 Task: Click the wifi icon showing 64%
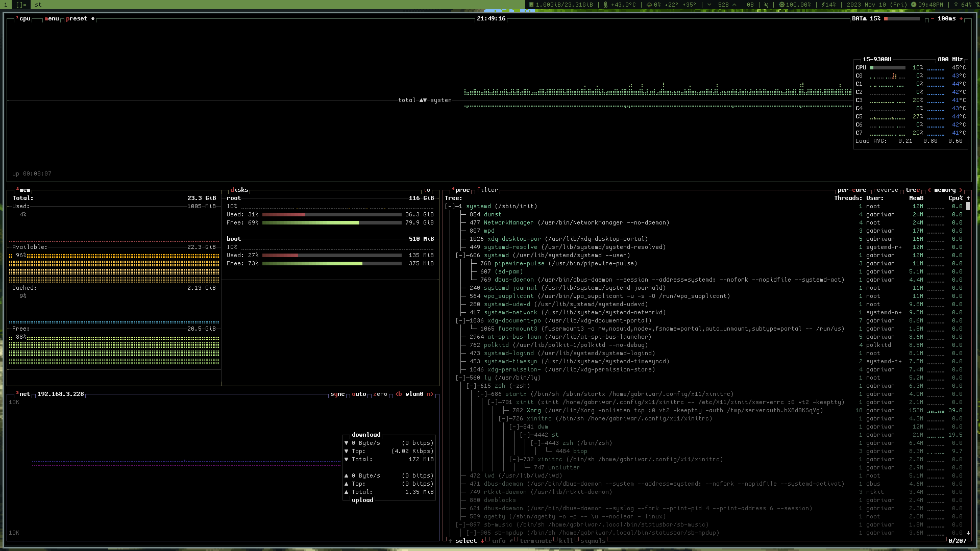[x=956, y=5]
